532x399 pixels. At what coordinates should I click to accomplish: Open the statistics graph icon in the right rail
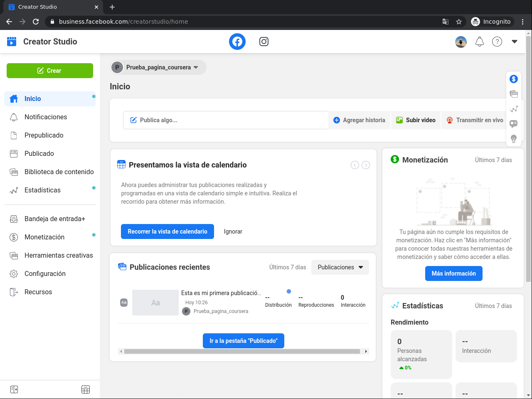pos(514,109)
